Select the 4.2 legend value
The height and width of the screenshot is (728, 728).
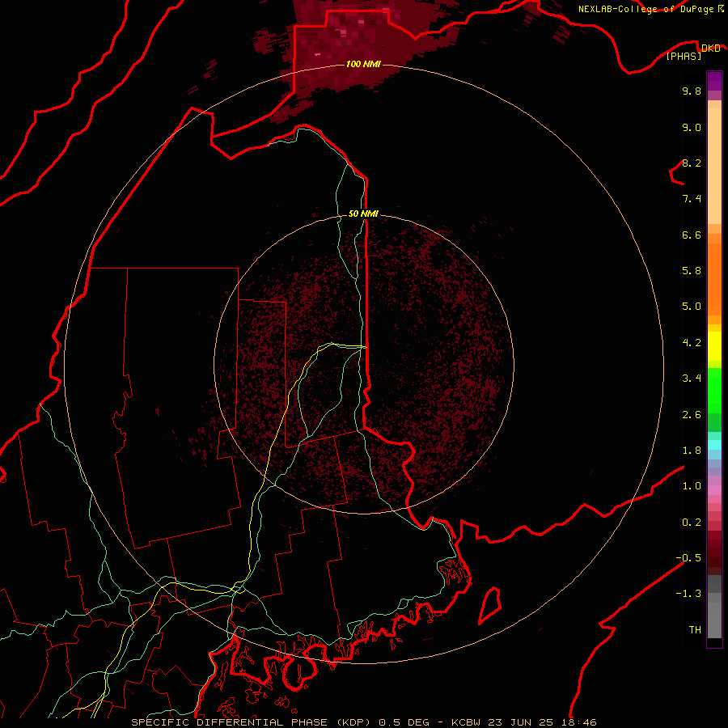(692, 343)
